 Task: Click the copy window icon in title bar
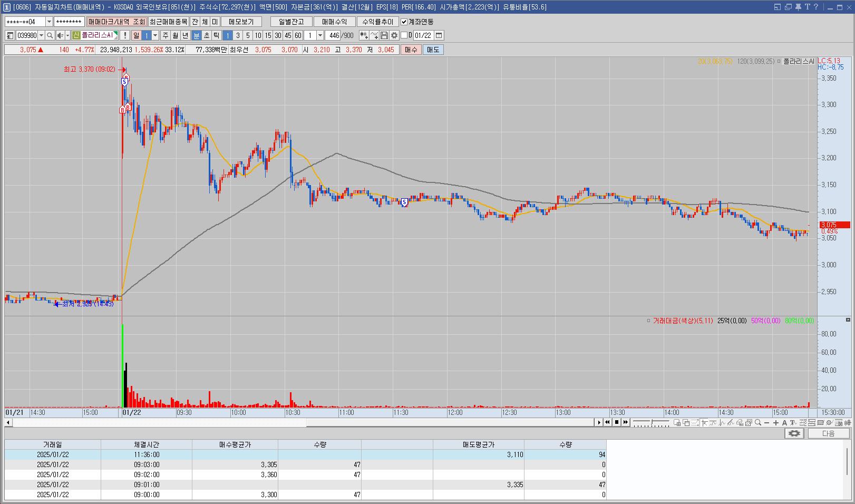(788, 7)
